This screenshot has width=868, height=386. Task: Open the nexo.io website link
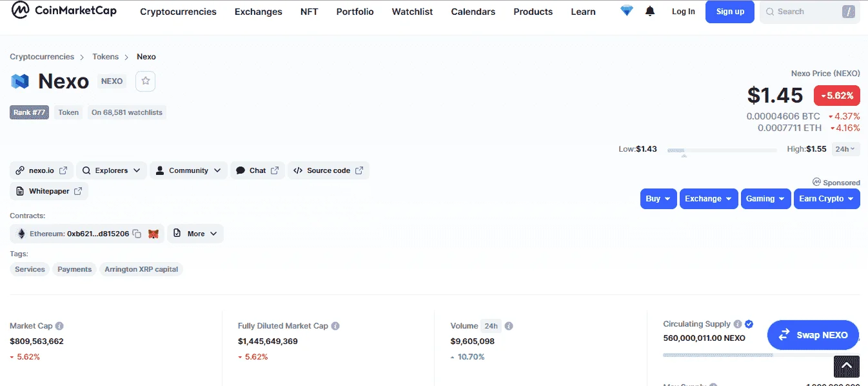pos(41,170)
